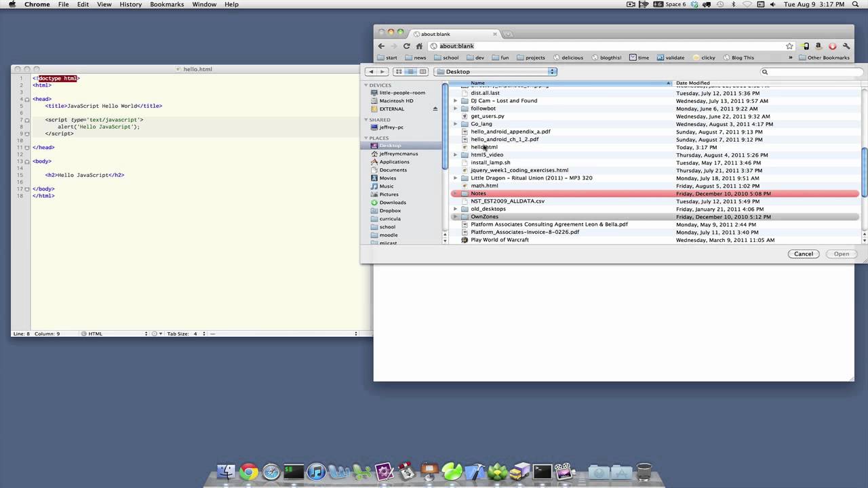The image size is (868, 488).
Task: Expand the followbot folder
Action: point(455,108)
